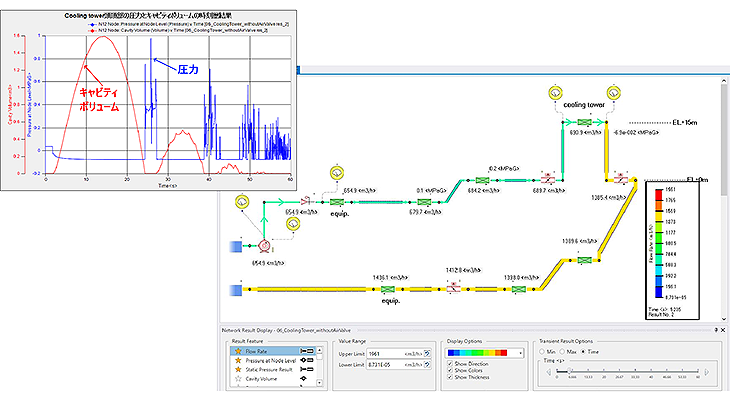Click the 'cooling tower' label

click(x=584, y=105)
